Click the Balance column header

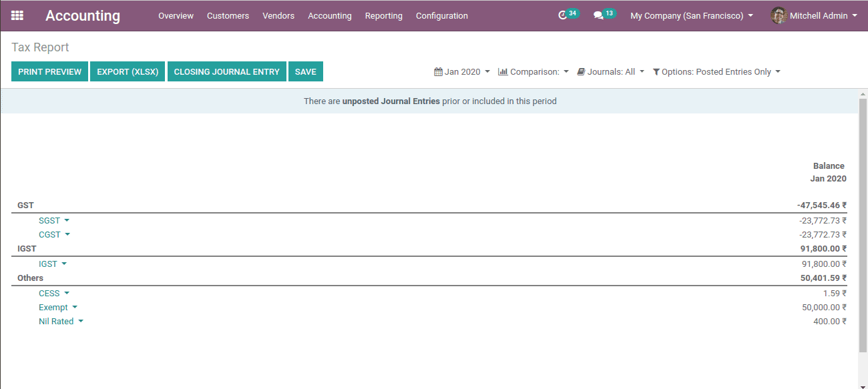[x=829, y=165]
